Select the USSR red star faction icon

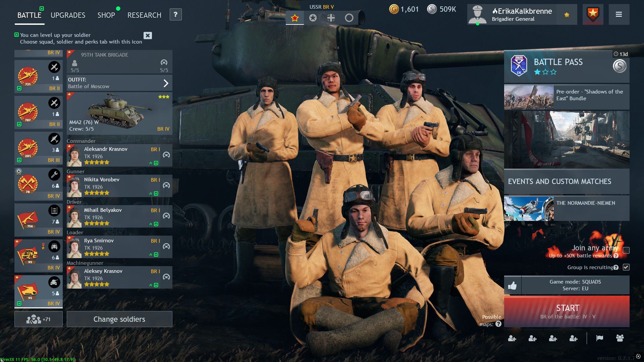295,18
